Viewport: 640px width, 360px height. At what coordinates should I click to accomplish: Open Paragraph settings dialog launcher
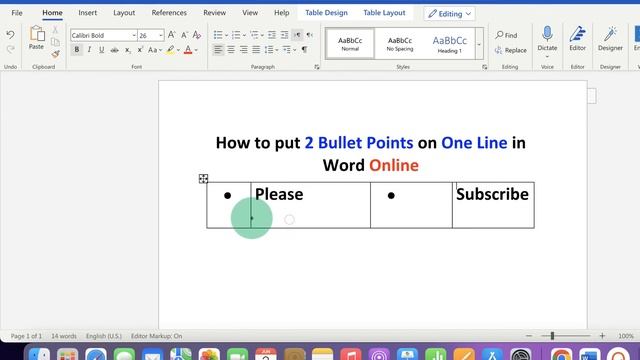click(x=317, y=67)
